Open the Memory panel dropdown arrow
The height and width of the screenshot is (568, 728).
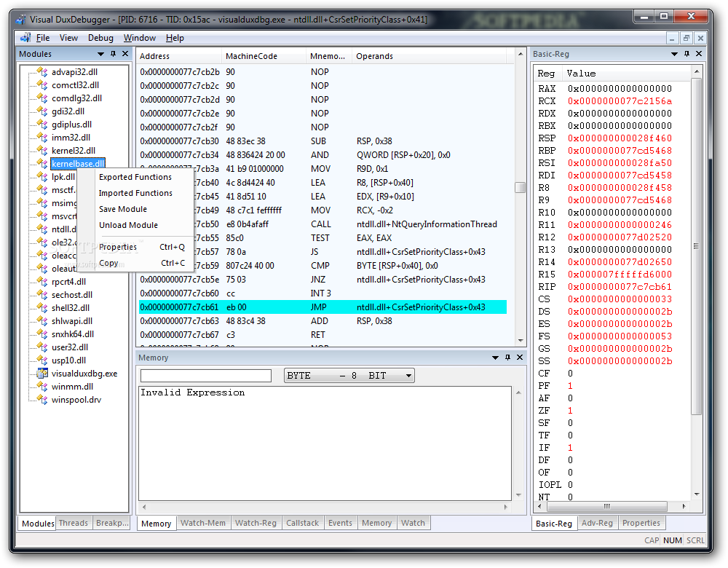point(495,358)
